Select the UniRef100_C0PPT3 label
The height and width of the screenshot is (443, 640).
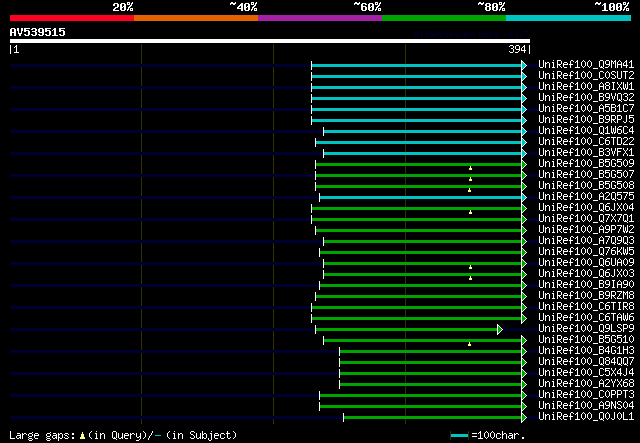(x=586, y=395)
